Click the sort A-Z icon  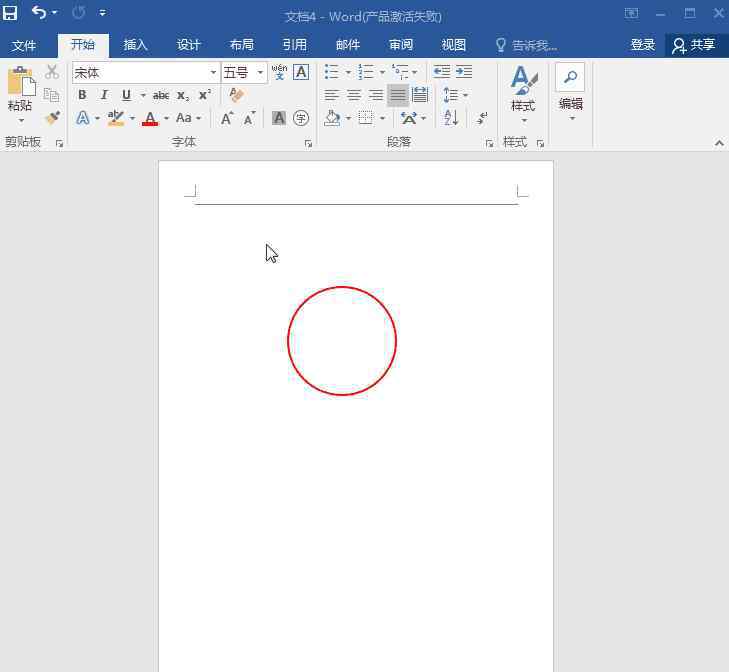point(451,118)
